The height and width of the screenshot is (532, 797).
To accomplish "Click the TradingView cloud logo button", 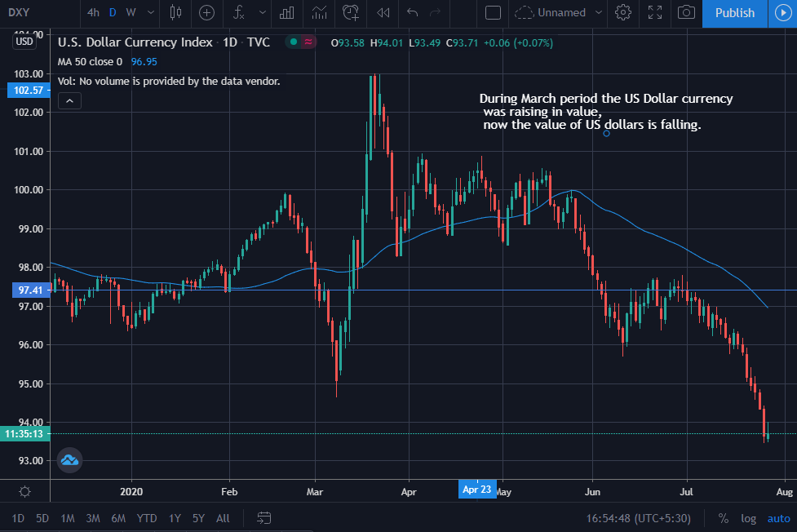I will click(69, 460).
